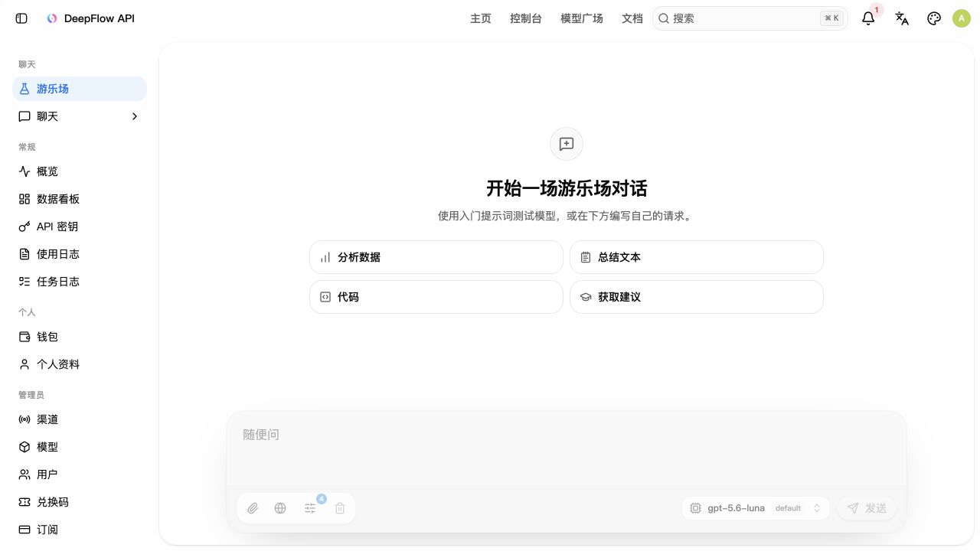Open 概览 in the sidebar
Image resolution: width=980 pixels, height=551 pixels.
tap(80, 171)
